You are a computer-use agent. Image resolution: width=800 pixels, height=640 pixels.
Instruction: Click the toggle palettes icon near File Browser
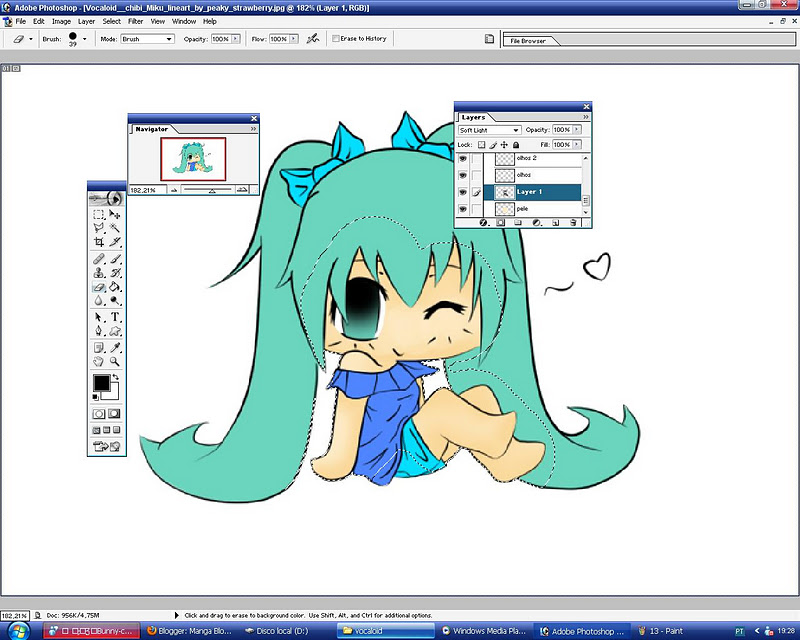[489, 39]
